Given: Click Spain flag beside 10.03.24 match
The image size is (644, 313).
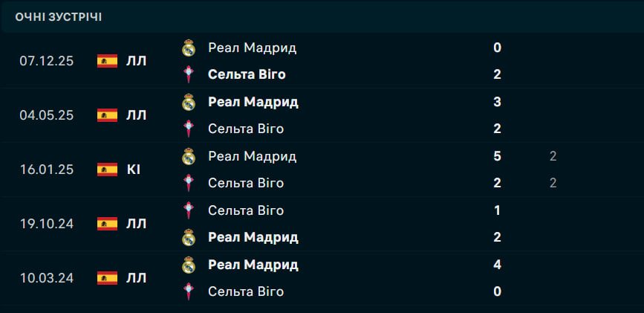Looking at the screenshot, I should pos(107,278).
